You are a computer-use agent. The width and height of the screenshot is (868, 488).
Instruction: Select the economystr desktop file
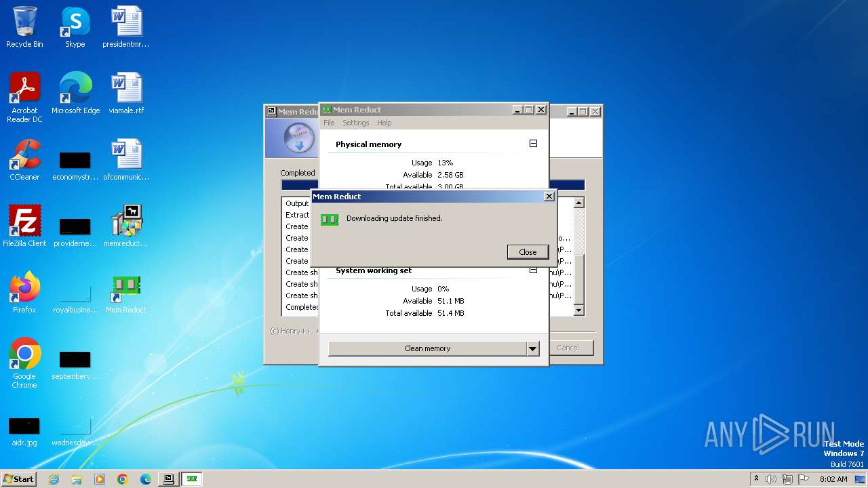[x=75, y=166]
